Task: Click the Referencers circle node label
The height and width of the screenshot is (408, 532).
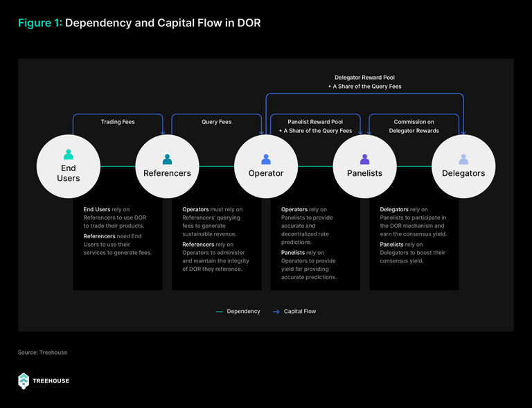Action: point(167,173)
